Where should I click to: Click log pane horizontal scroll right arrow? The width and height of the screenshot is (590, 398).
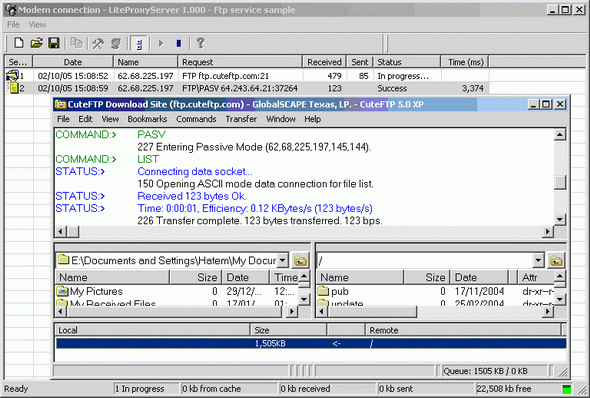point(547,232)
